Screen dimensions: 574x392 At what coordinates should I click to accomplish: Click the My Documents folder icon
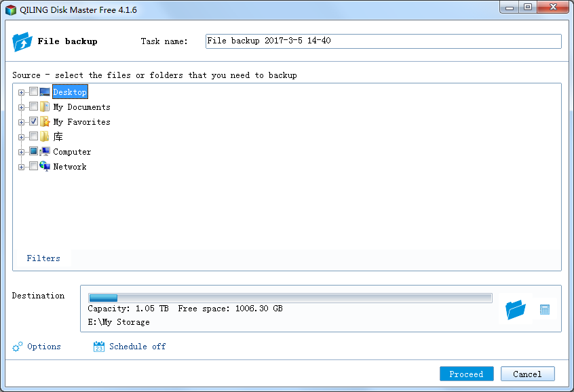click(x=45, y=106)
